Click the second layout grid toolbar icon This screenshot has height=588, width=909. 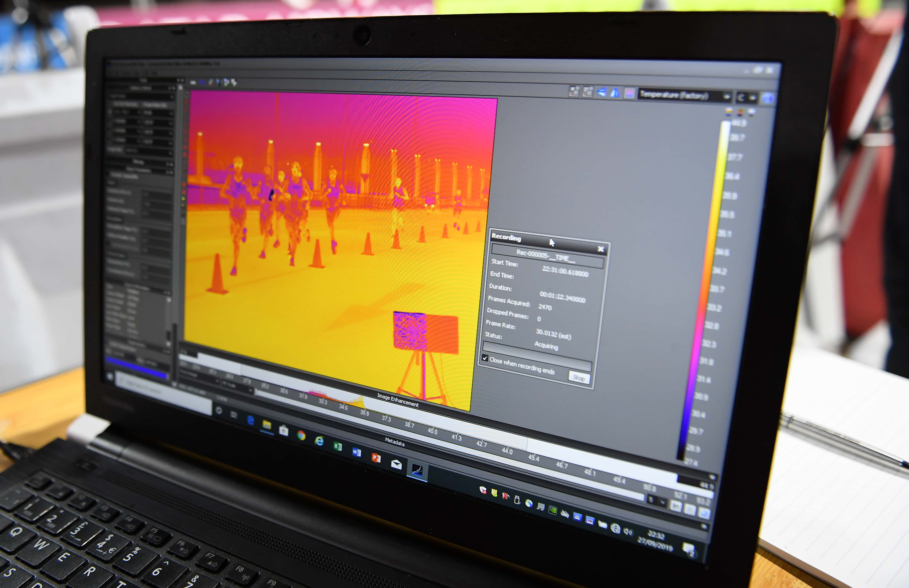pyautogui.click(x=587, y=92)
